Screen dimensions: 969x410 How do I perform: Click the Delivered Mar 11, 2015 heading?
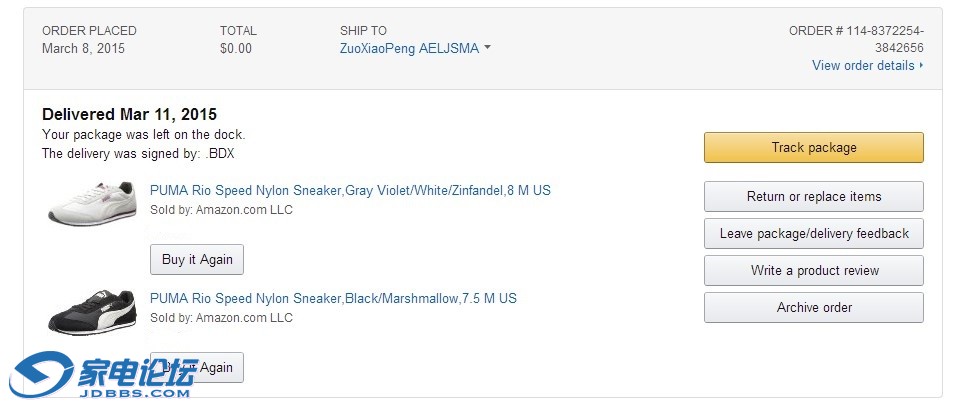coord(129,114)
